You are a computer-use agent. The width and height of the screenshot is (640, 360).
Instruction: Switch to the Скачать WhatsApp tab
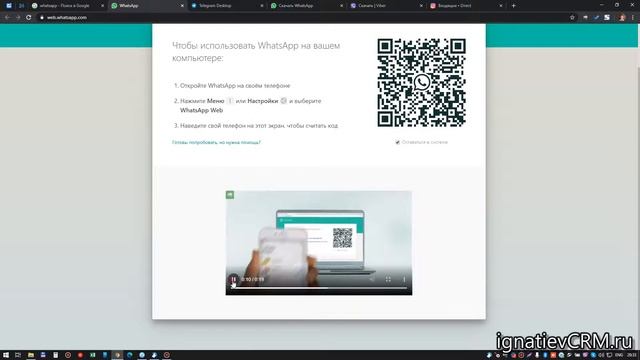(x=306, y=6)
